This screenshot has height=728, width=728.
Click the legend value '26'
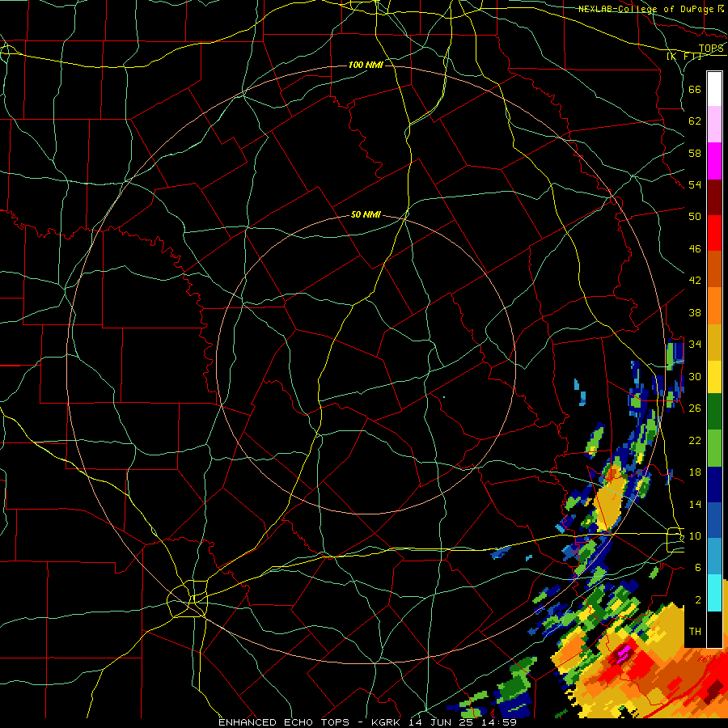click(x=695, y=408)
